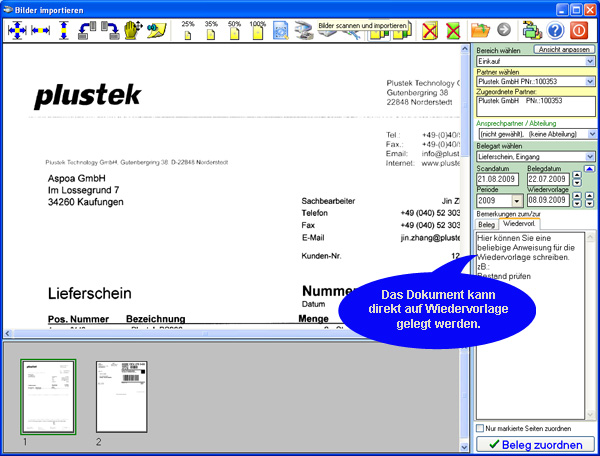The image size is (600, 456).
Task: Fit the page to window height
Action: tap(64, 30)
